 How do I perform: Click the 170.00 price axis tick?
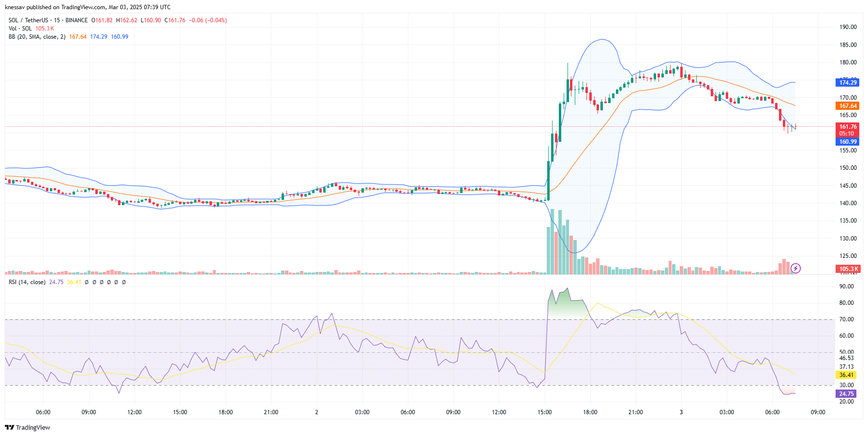pos(848,98)
